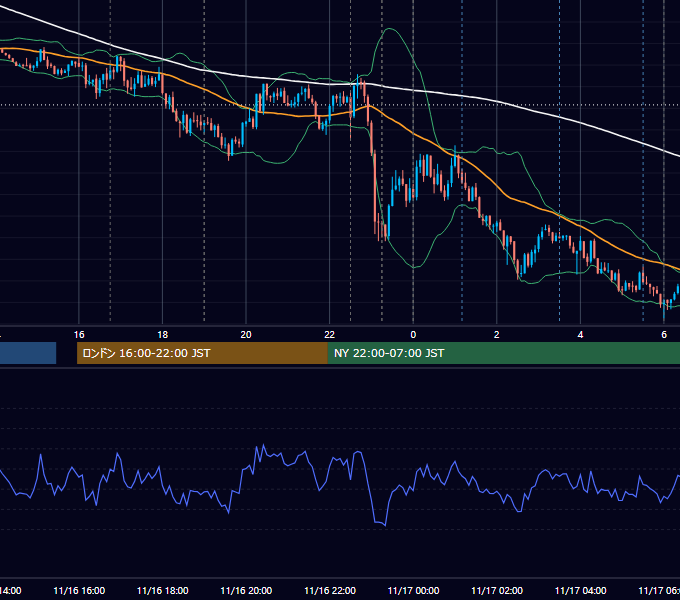
Task: Click the 11/17 04:00 date label
Action: point(580,590)
